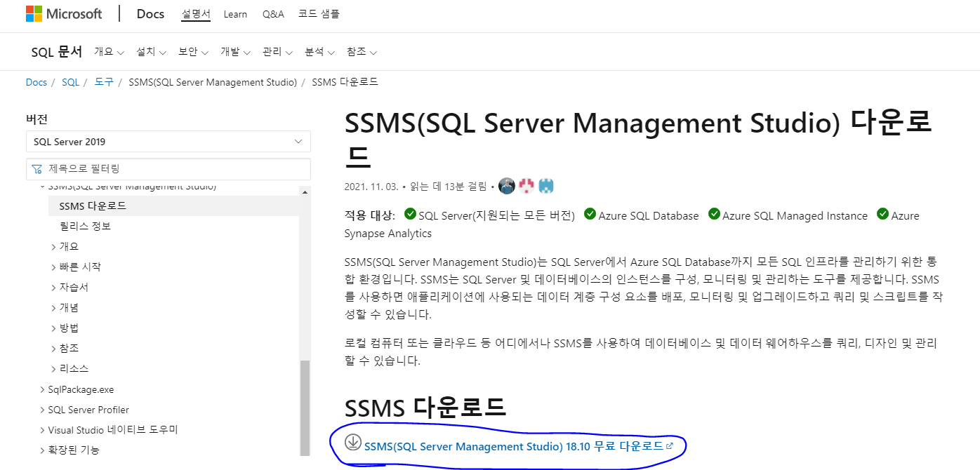
Task: Expand the 관리 menu
Action: coord(277,52)
